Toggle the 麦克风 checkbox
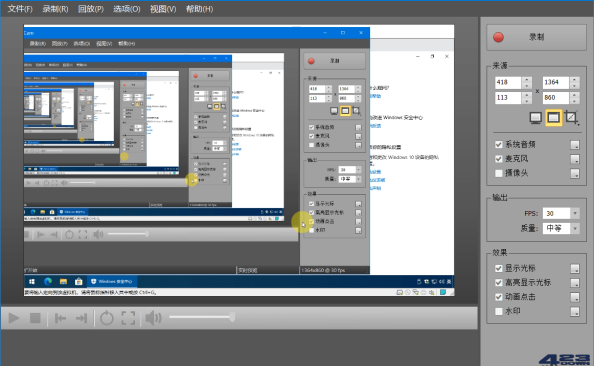594x366 pixels. 499,159
